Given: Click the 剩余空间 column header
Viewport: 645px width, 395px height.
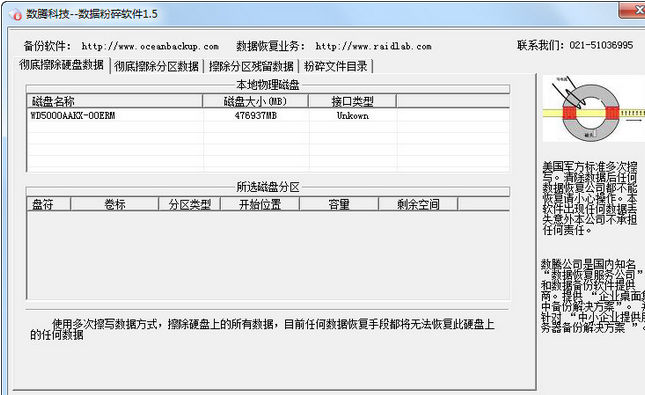Looking at the screenshot, I should pyautogui.click(x=418, y=204).
